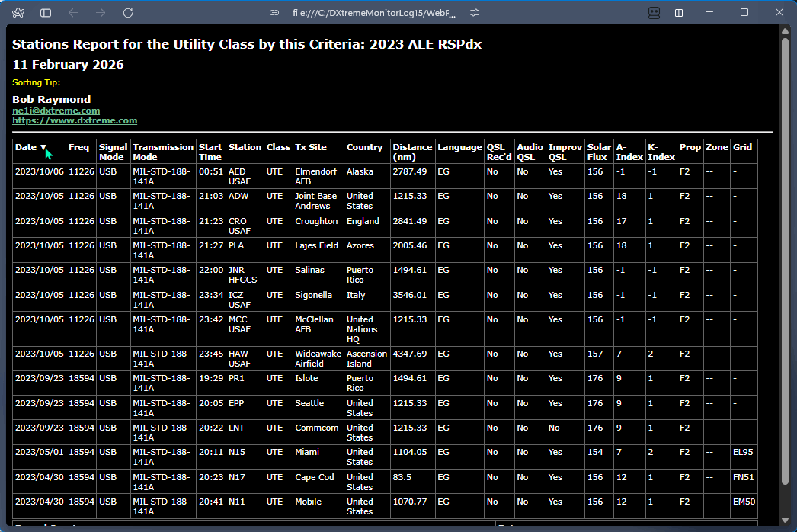Image resolution: width=797 pixels, height=532 pixels.
Task: Click the link icon beside the address
Action: [275, 13]
